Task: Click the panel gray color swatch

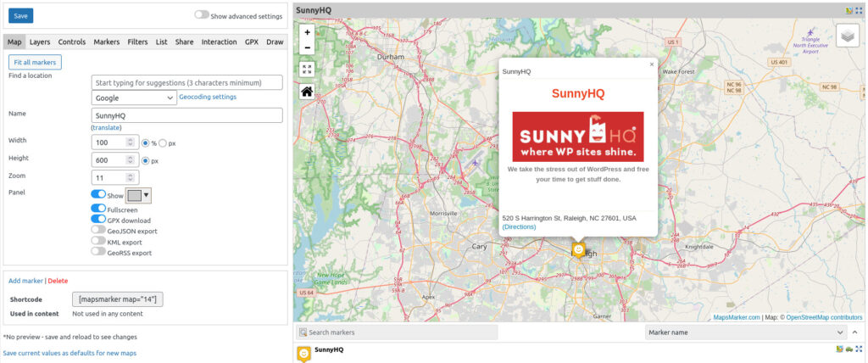Action: (x=135, y=195)
